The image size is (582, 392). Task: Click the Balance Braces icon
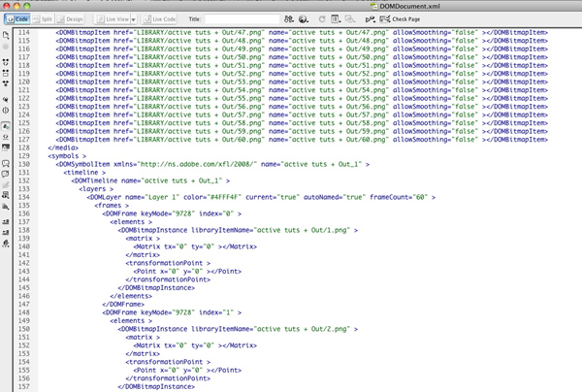click(6, 111)
